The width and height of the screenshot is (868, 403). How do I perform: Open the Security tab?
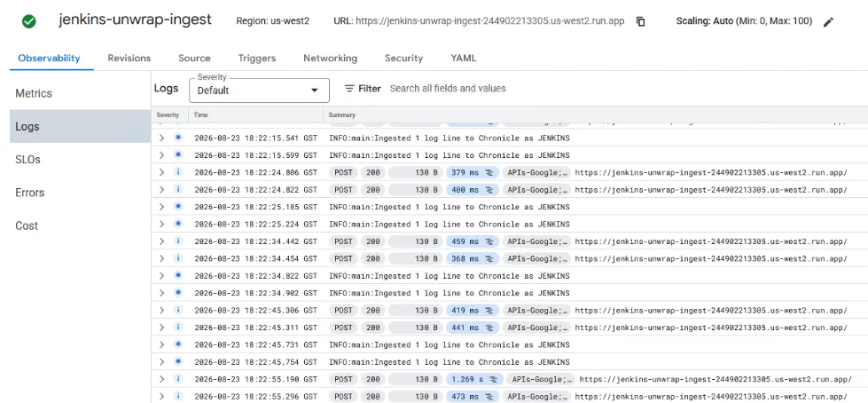tap(403, 59)
